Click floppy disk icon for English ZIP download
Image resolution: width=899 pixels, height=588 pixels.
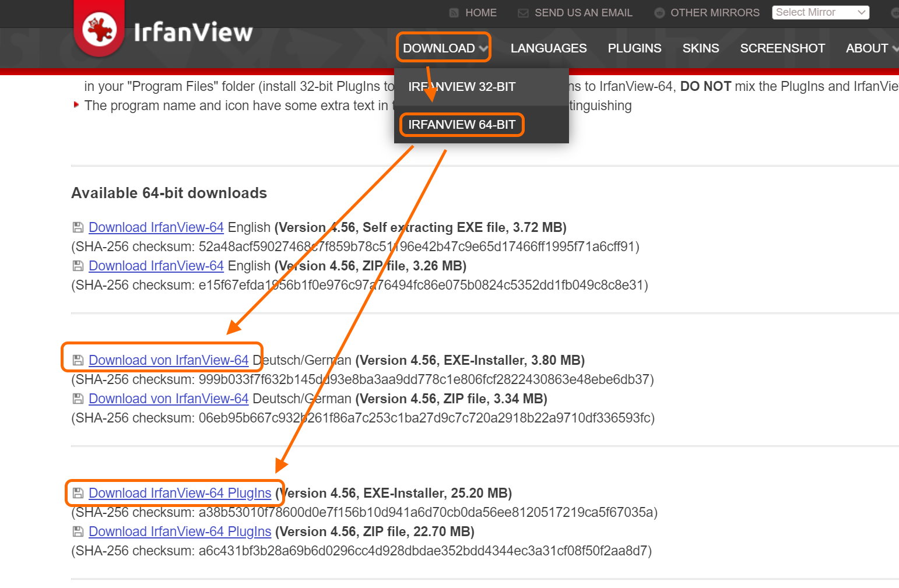78,266
